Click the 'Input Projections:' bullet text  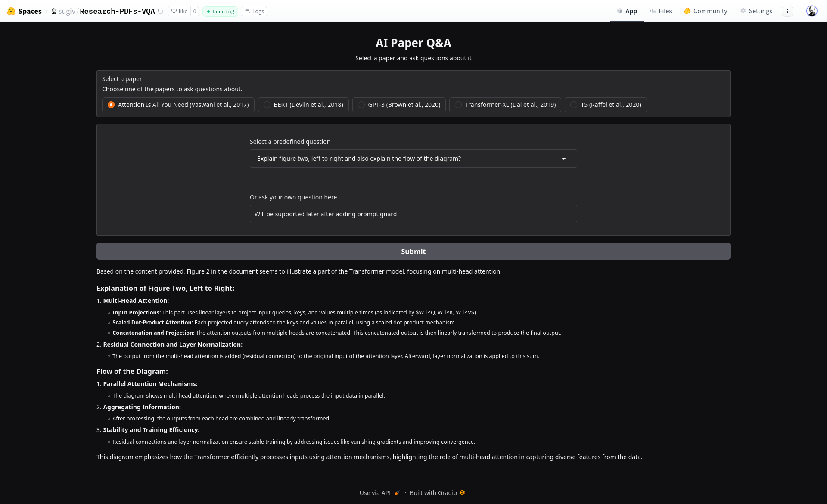(x=137, y=312)
